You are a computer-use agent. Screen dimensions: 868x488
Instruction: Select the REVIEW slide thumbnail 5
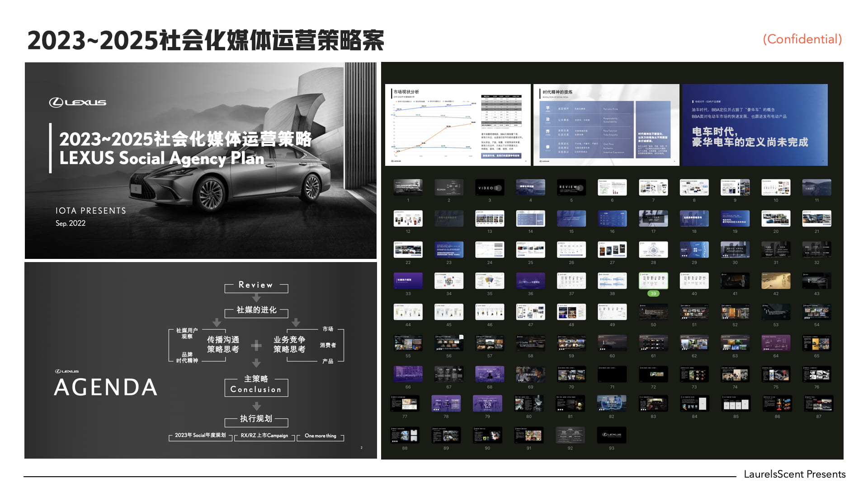571,187
